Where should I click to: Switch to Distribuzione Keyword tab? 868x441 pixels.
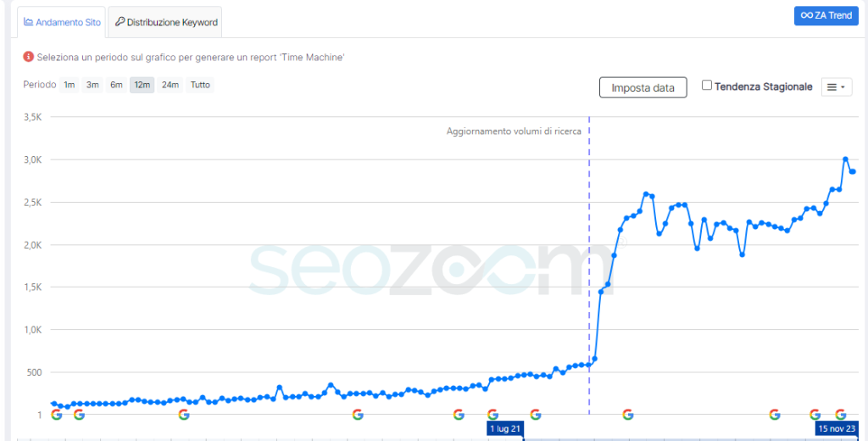coord(165,22)
